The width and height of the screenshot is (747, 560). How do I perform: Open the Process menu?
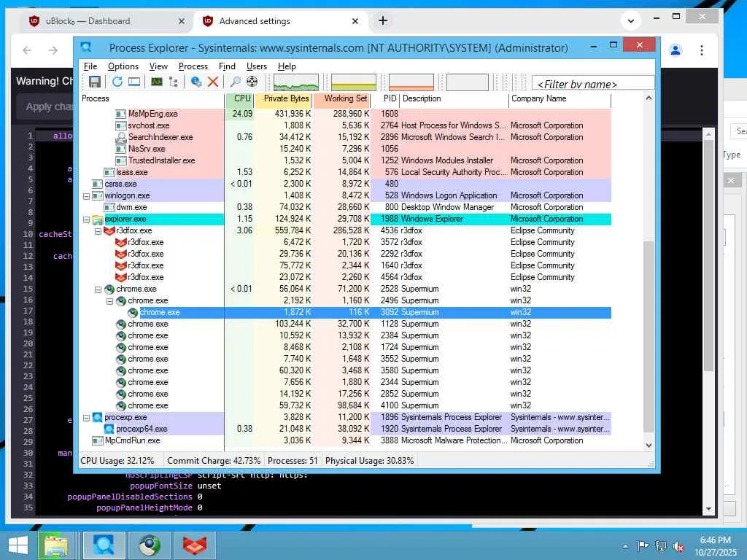coord(193,66)
